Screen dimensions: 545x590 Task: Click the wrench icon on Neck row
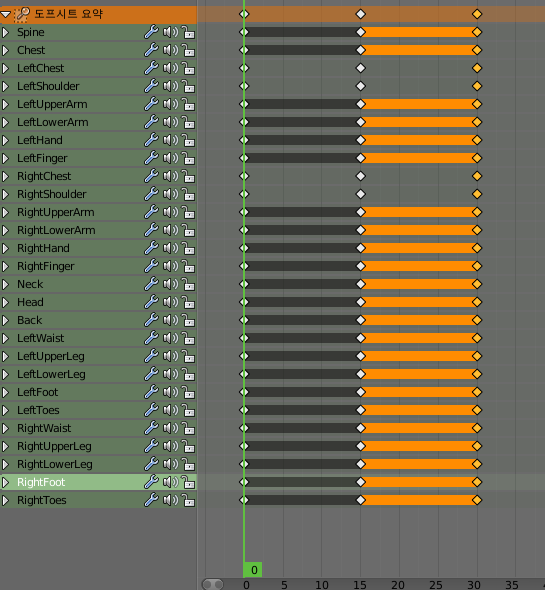click(x=151, y=284)
